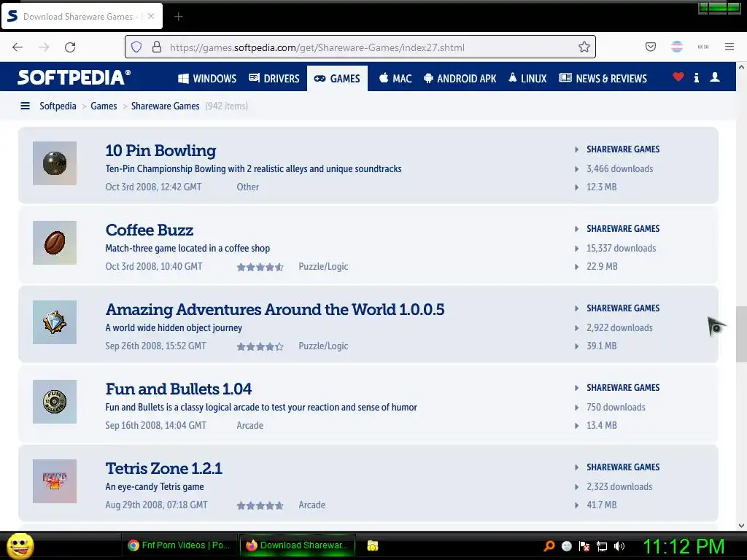Screen dimensions: 747x560
Task: Open the smiley face start button
Action: [x=20, y=545]
